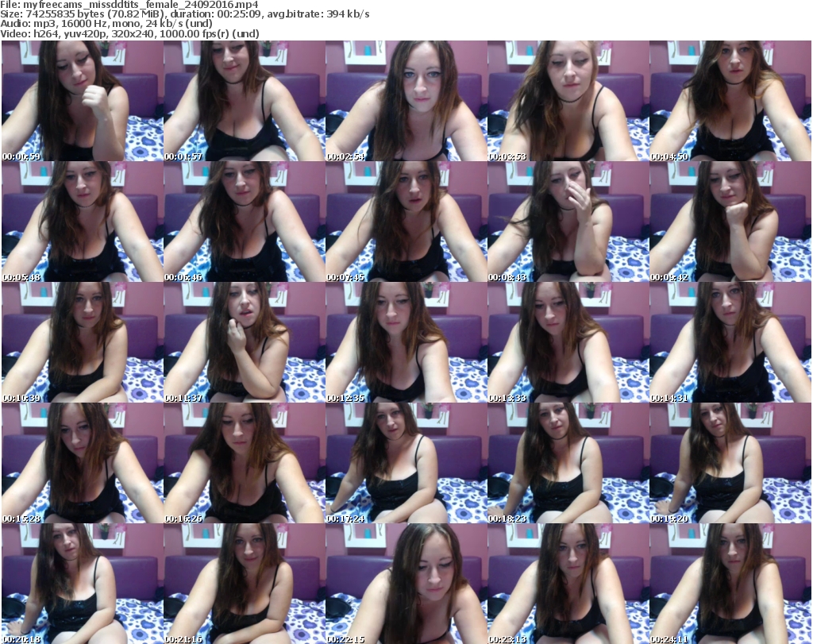Choose the frame stamped 00:10:39
Image resolution: width=813 pixels, height=644 pixels.
(83, 342)
